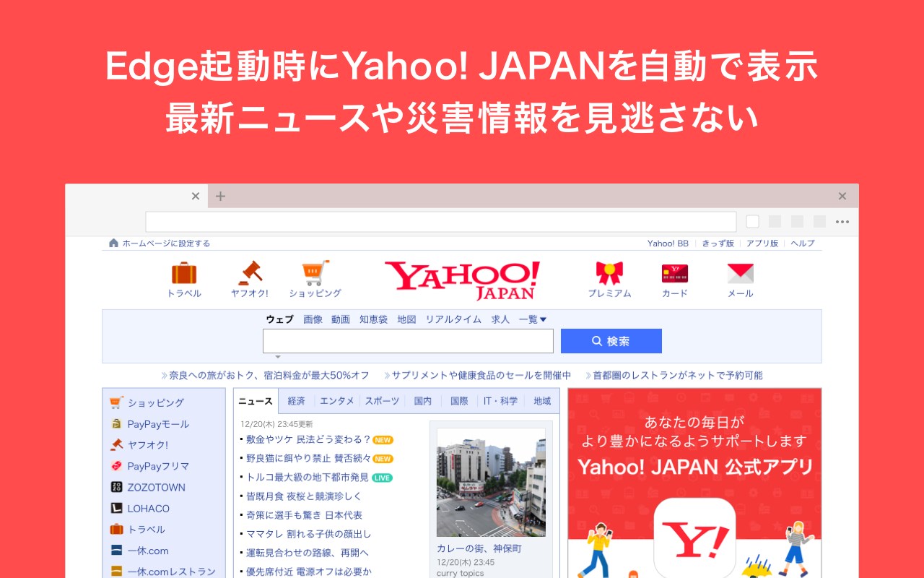
Task: Open headline トルコ最大級の地下都市発見
Action: (308, 477)
